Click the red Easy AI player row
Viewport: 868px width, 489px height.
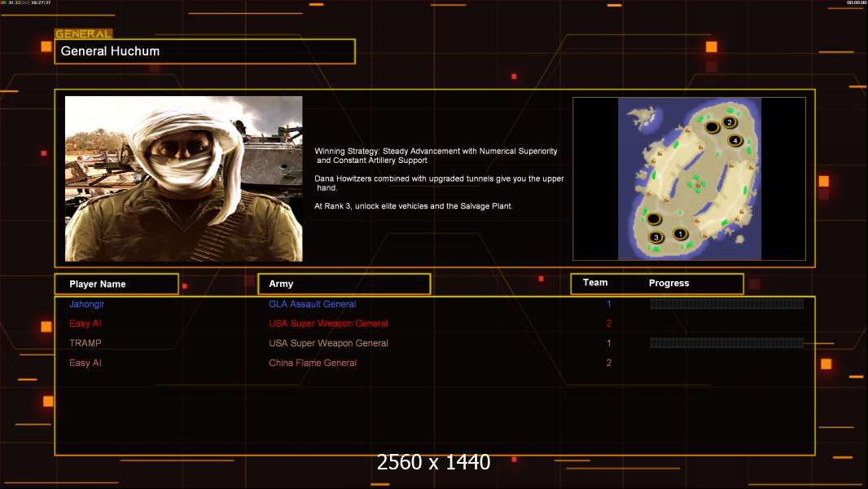click(x=85, y=324)
